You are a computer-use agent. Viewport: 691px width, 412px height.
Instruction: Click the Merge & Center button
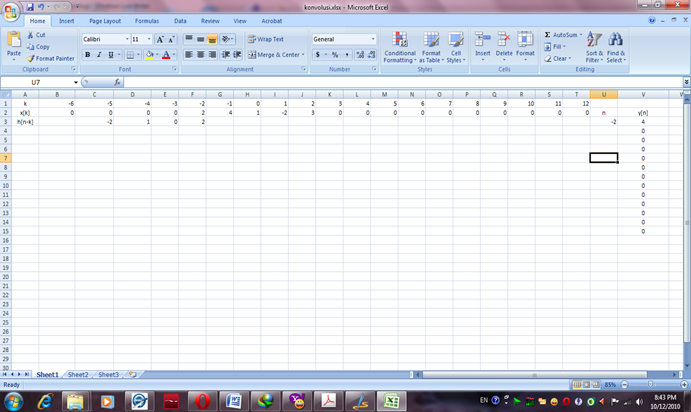pyautogui.click(x=276, y=55)
